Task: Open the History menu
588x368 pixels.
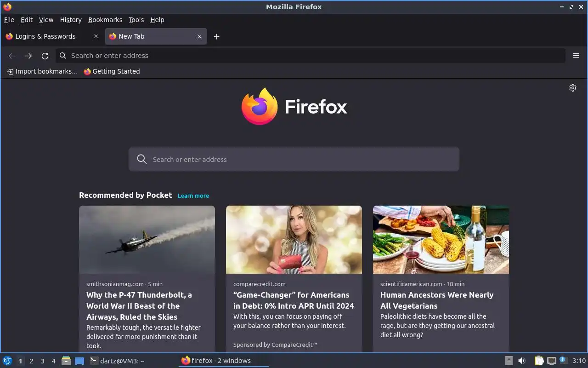Action: [71, 20]
